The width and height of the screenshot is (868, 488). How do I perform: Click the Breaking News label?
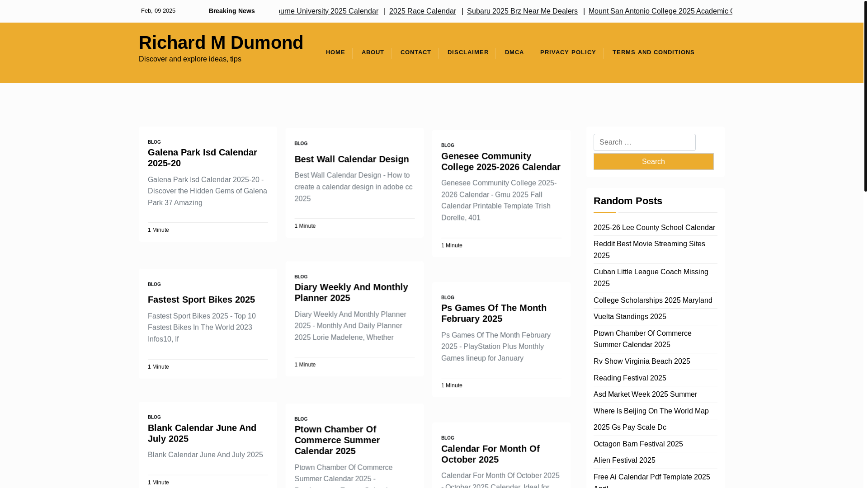(x=232, y=11)
